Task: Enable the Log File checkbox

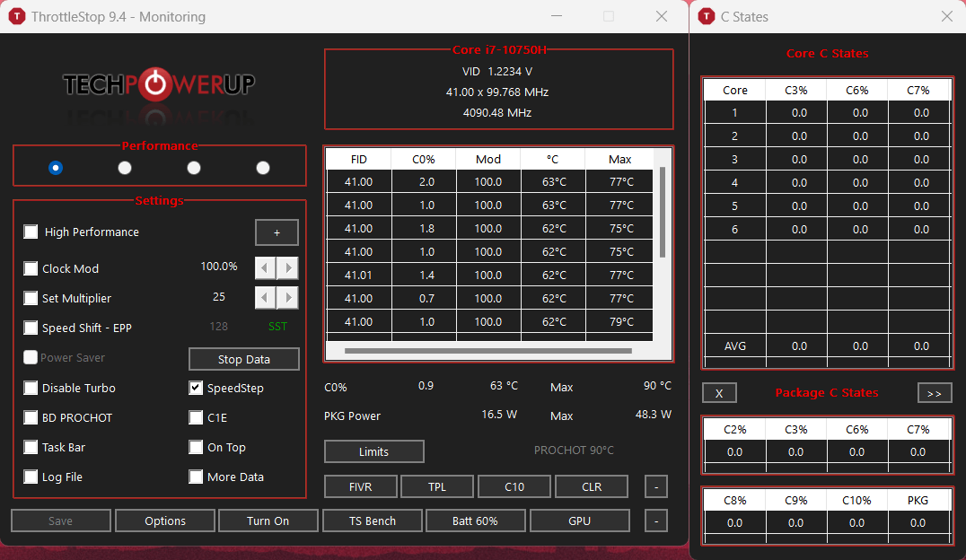Action: (x=31, y=477)
